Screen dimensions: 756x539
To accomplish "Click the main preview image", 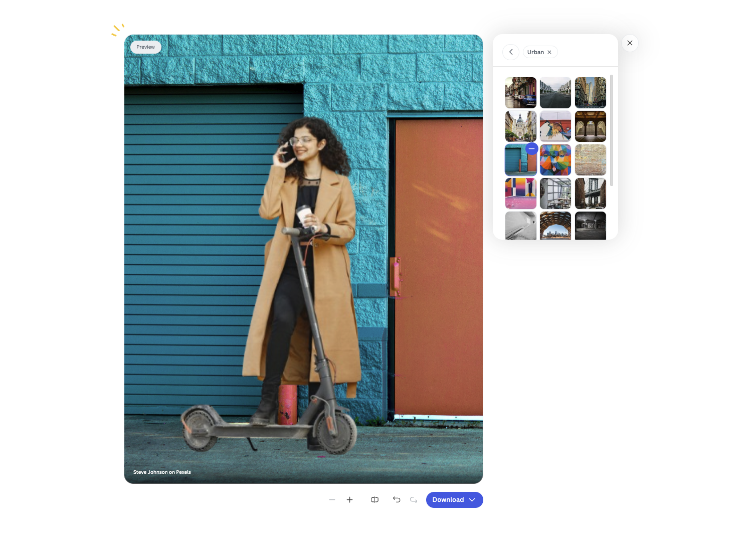I will [303, 259].
